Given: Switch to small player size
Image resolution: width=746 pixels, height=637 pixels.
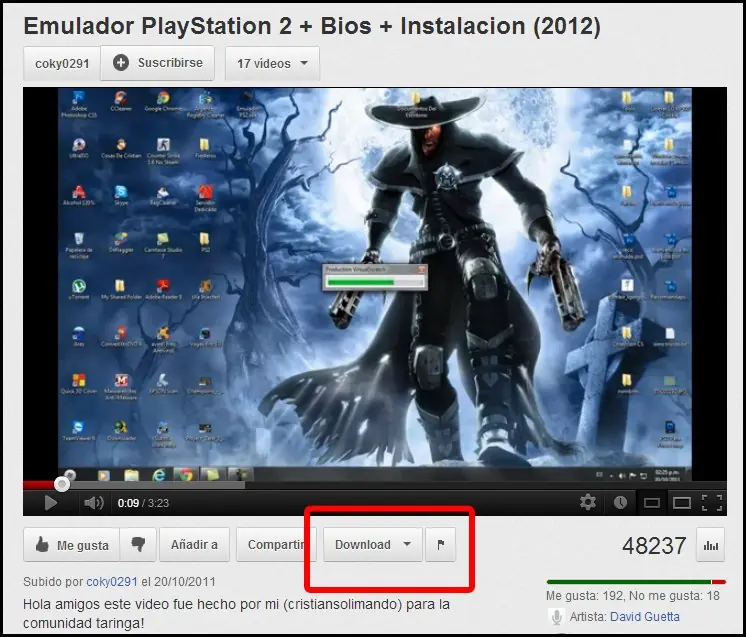Looking at the screenshot, I should (651, 503).
